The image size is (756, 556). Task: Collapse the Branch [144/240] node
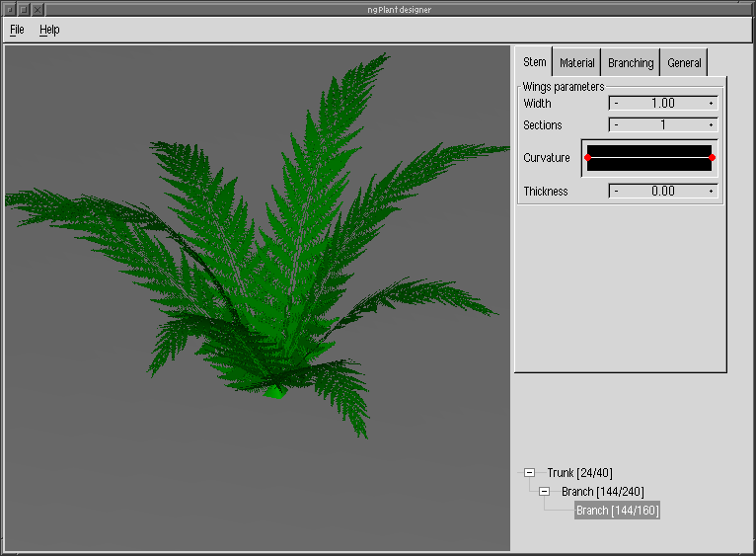coord(544,492)
